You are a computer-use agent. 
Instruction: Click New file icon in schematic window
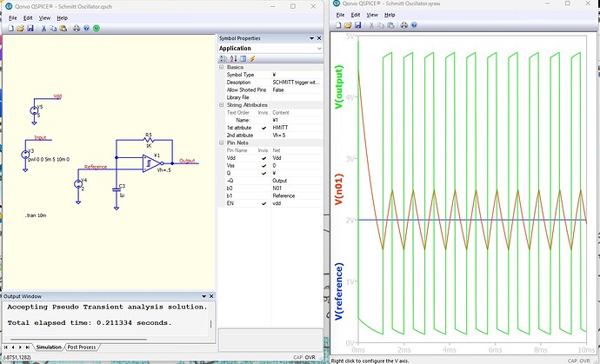pos(10,29)
